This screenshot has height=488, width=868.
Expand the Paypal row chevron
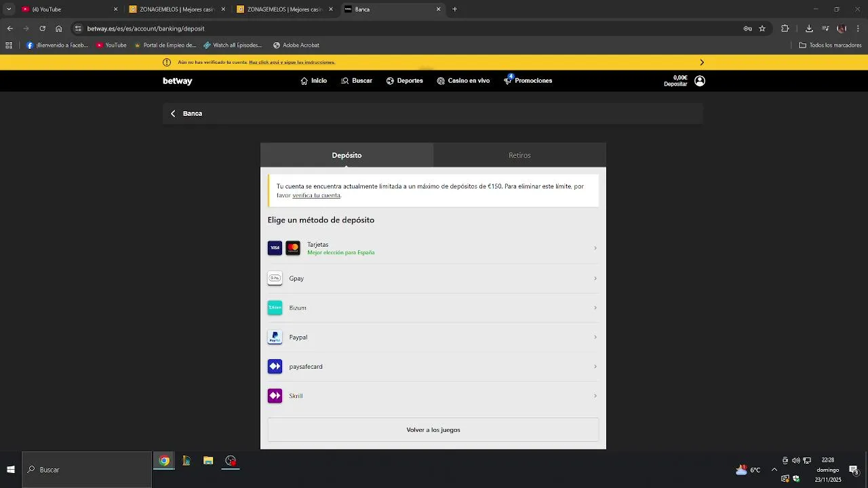pos(595,337)
